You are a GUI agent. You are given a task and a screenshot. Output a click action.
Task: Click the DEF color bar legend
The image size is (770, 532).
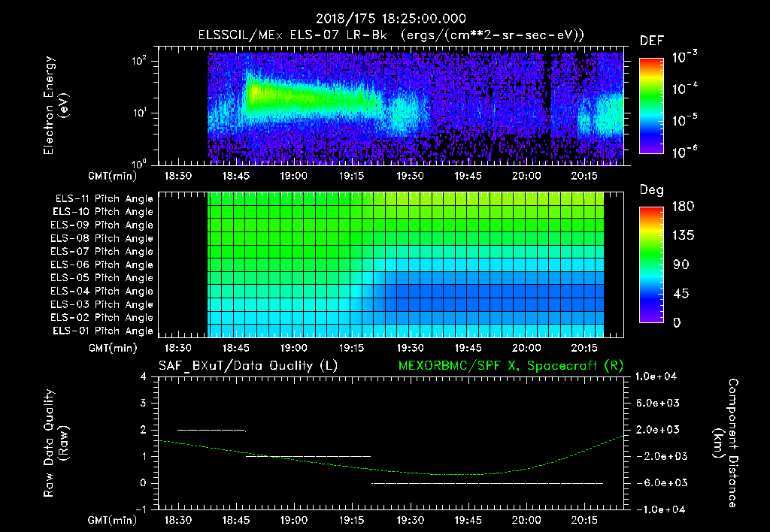click(x=651, y=105)
